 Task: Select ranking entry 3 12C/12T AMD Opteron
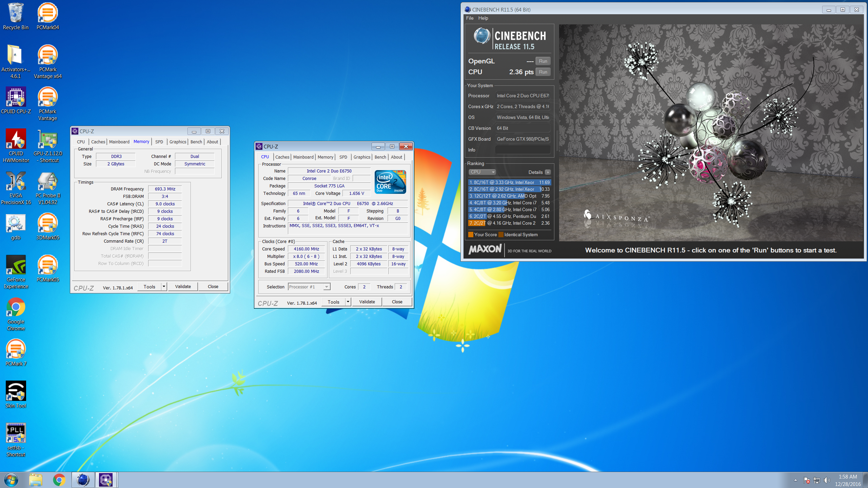pyautogui.click(x=509, y=196)
